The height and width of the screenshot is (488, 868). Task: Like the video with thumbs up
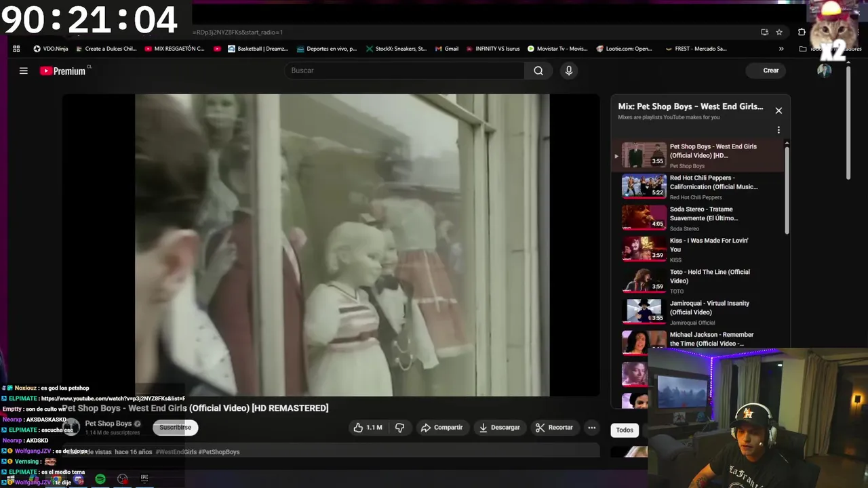coord(367,428)
